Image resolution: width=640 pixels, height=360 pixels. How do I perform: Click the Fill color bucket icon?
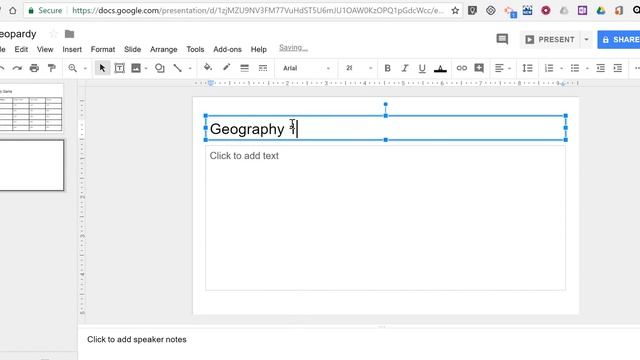pos(208,68)
